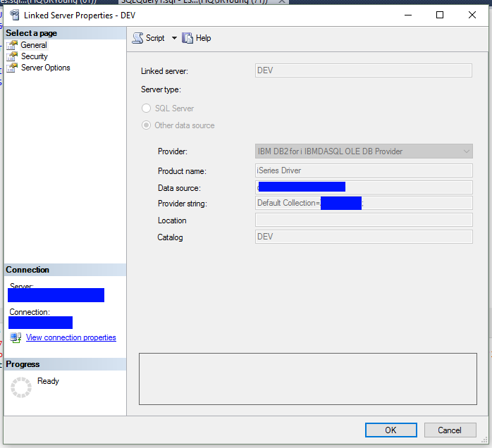Select the Other data source radio button

pyautogui.click(x=147, y=125)
